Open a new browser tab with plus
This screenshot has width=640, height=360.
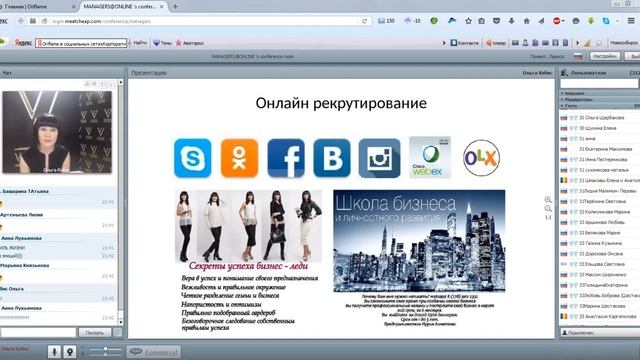coord(176,7)
